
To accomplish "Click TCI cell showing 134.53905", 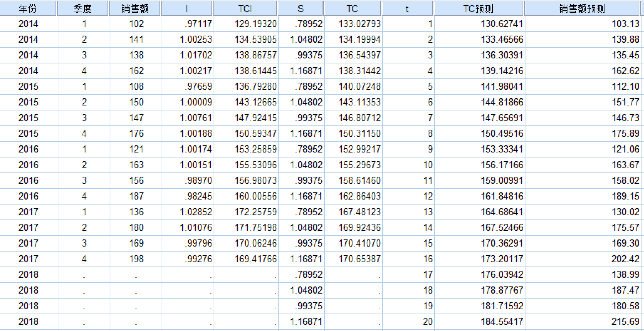I will (x=246, y=40).
